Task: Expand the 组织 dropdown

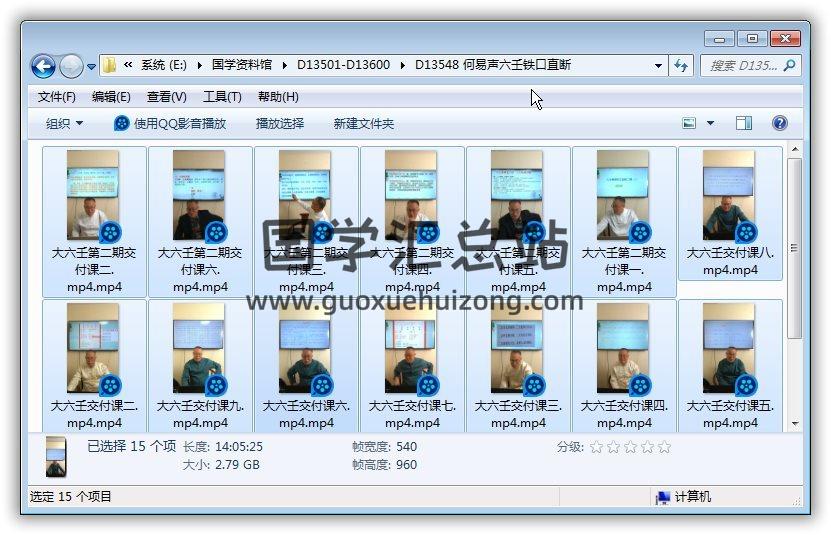Action: coord(65,124)
